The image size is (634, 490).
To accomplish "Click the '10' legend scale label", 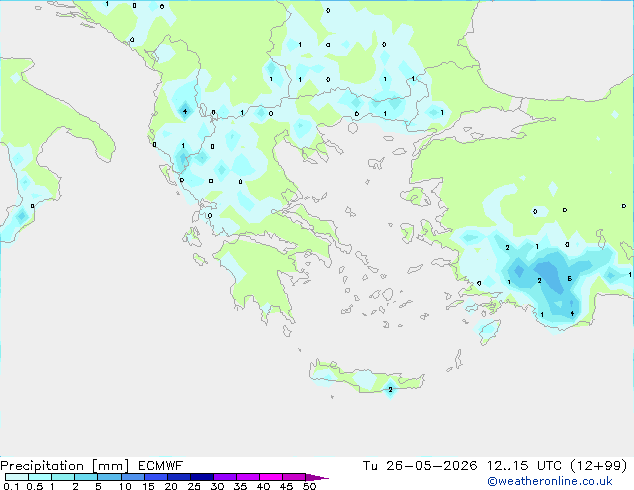I will (125, 486).
